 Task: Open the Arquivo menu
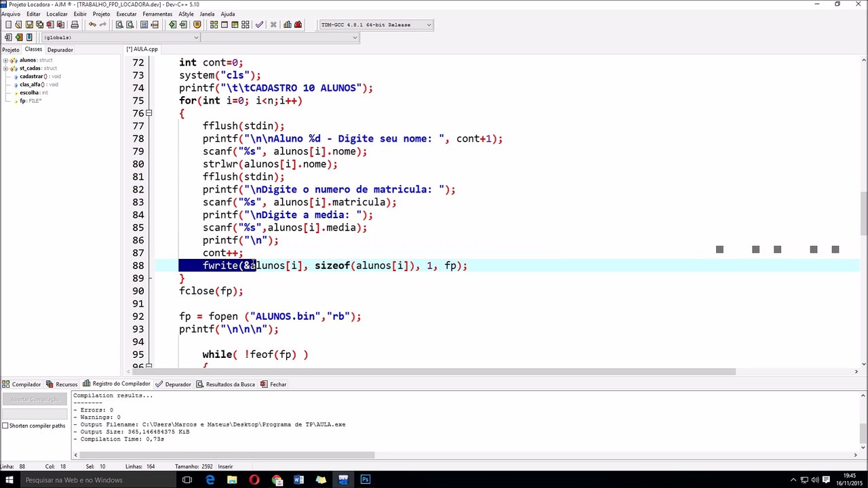11,14
